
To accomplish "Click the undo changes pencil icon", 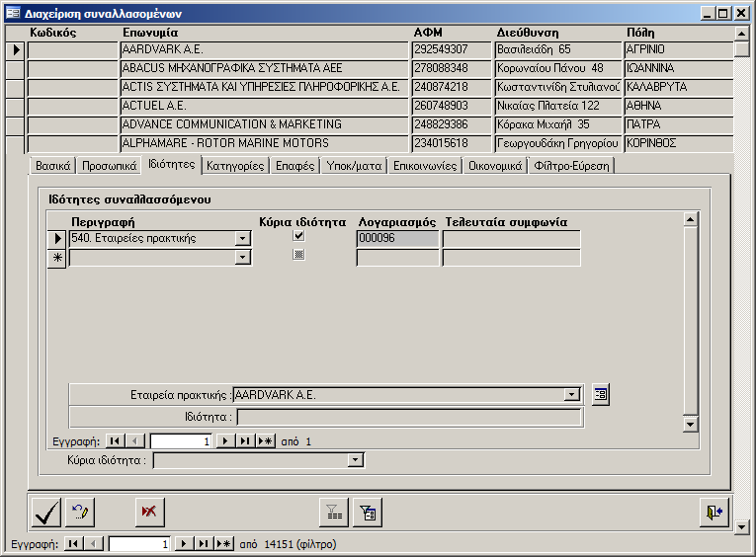I will [x=80, y=513].
